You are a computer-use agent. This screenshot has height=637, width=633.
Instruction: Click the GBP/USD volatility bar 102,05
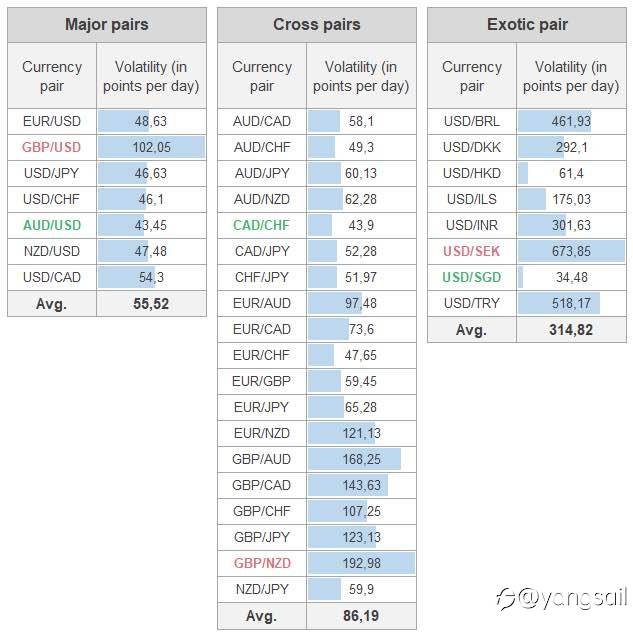pos(151,147)
